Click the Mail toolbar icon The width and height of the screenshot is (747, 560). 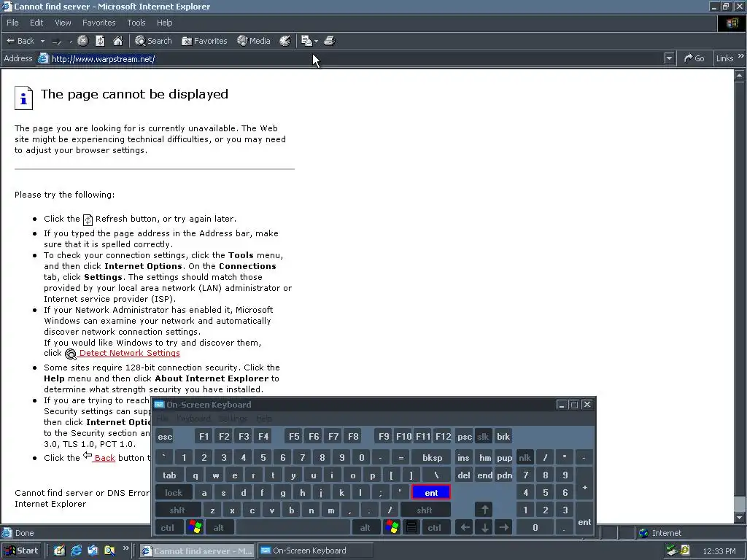(x=307, y=41)
